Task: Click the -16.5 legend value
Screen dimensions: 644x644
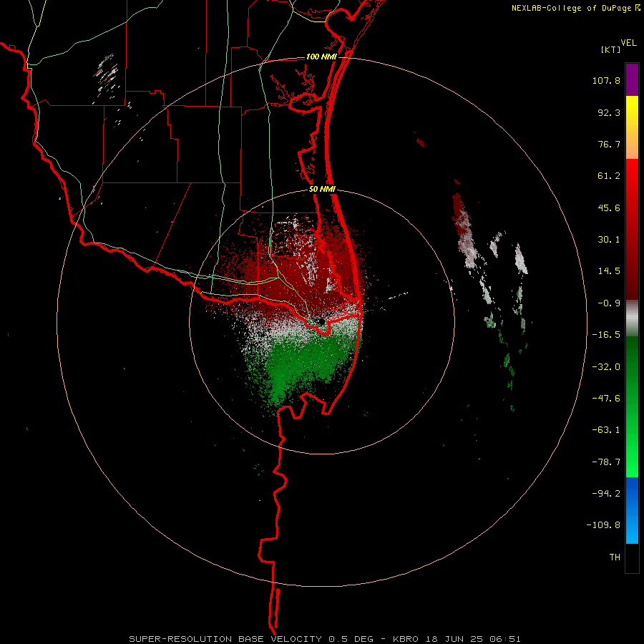Action: pyautogui.click(x=606, y=335)
